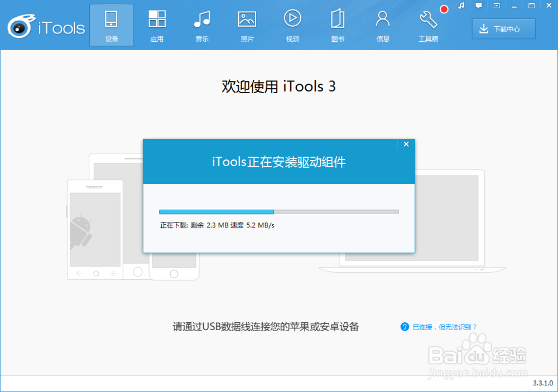
Task: Switch to the 应用 (Apps) tab
Action: coord(157,26)
